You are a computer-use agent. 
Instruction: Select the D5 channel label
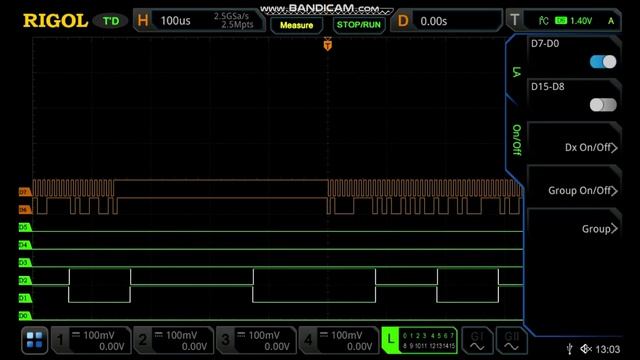tap(25, 227)
